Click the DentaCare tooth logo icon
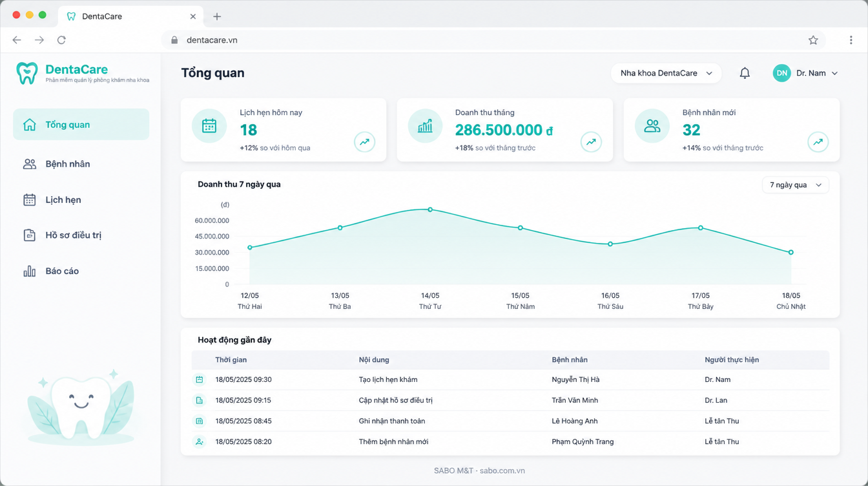This screenshot has height=486, width=868. point(27,73)
